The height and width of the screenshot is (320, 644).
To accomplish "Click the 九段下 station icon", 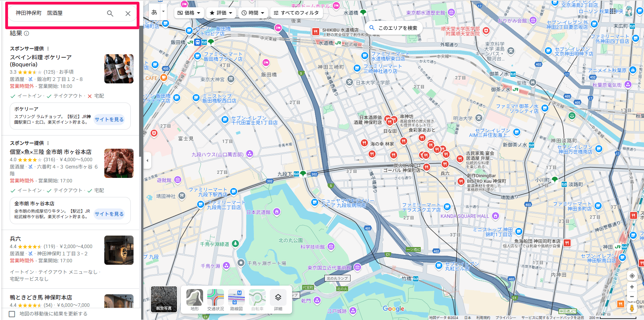I will click(x=297, y=174).
